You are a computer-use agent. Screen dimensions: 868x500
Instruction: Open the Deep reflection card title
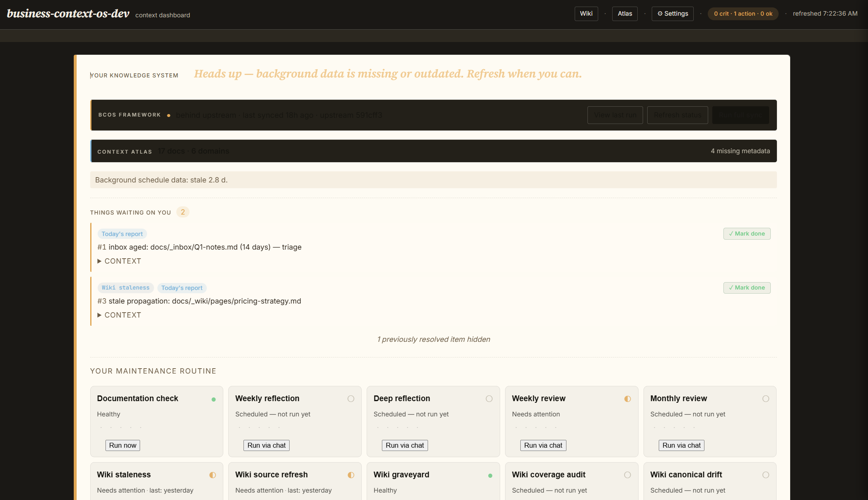(402, 398)
